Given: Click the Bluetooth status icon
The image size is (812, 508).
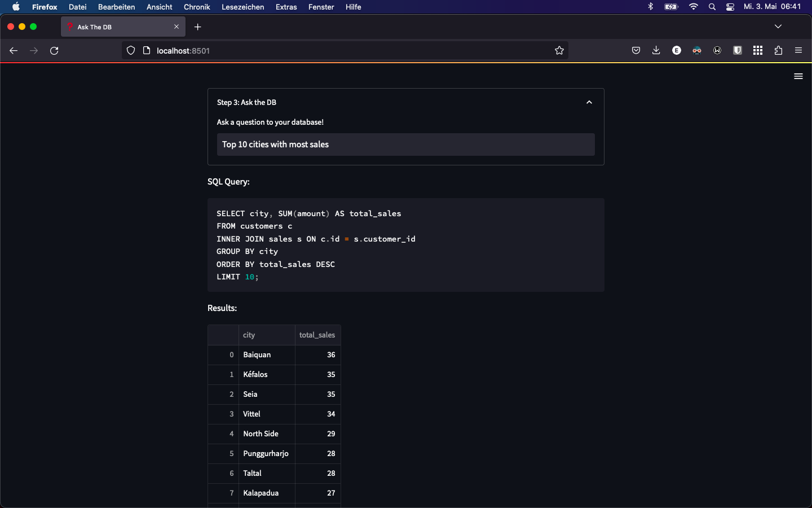Looking at the screenshot, I should coord(650,7).
